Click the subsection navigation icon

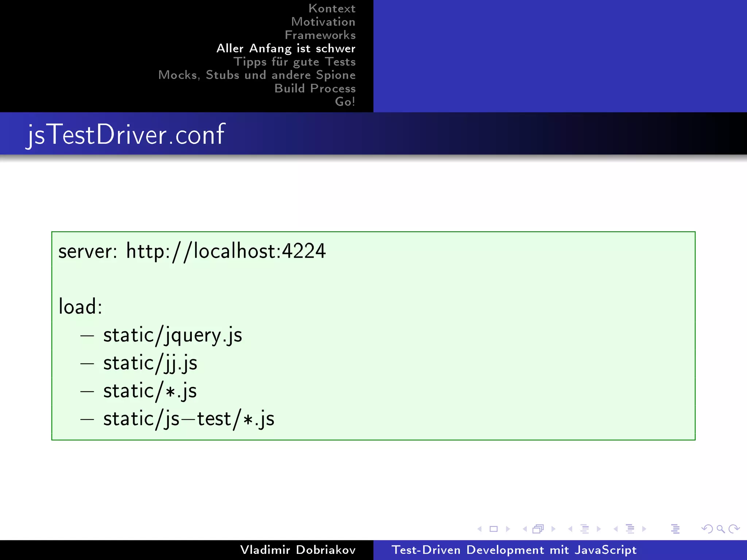[584, 529]
